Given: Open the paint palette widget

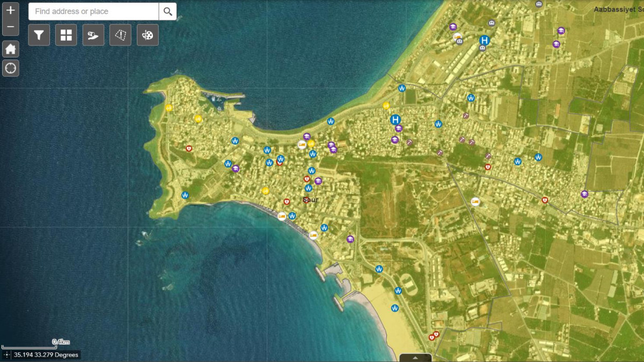Looking at the screenshot, I should click(x=148, y=35).
